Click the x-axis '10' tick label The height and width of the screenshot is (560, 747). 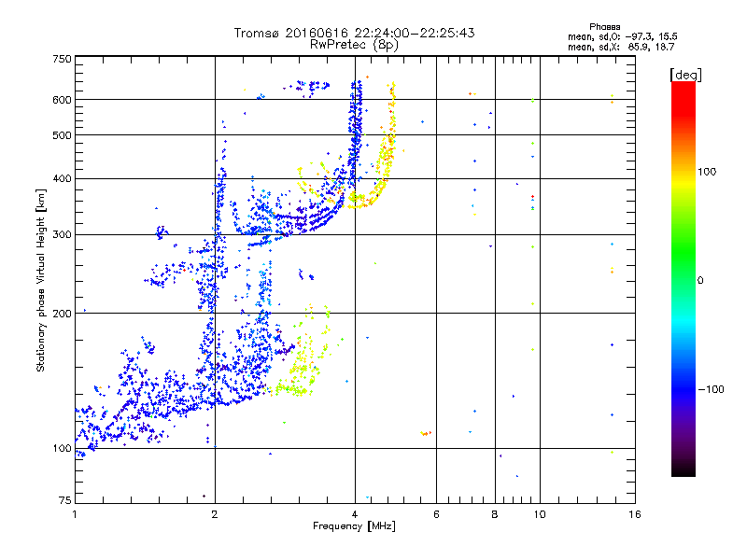click(540, 514)
